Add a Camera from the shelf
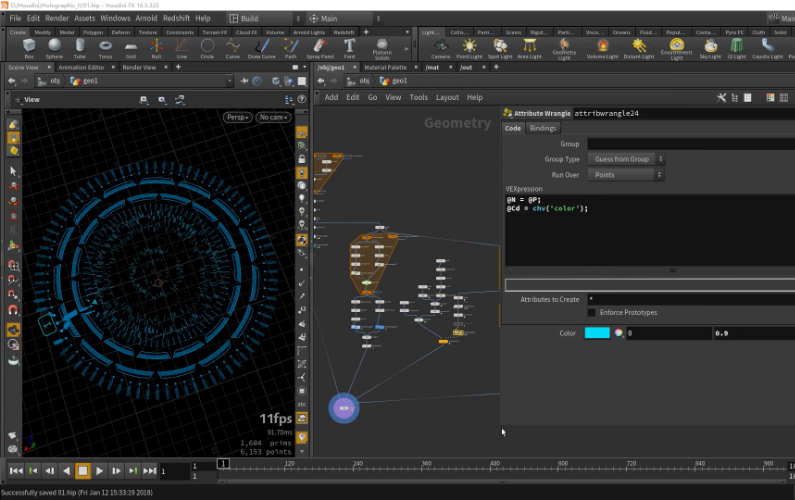The height and width of the screenshot is (500, 795). (x=440, y=46)
